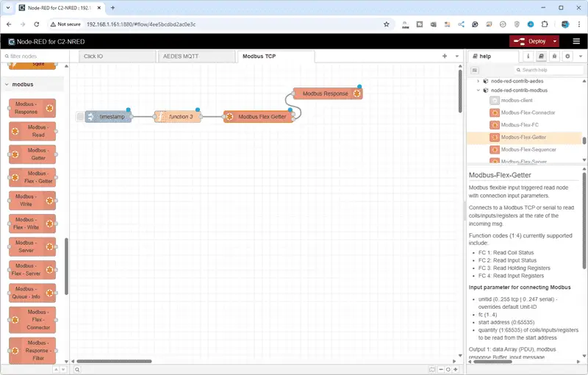Collapse node-red-contrib-modbus tree entry
The image size is (588, 375).
coord(478,90)
